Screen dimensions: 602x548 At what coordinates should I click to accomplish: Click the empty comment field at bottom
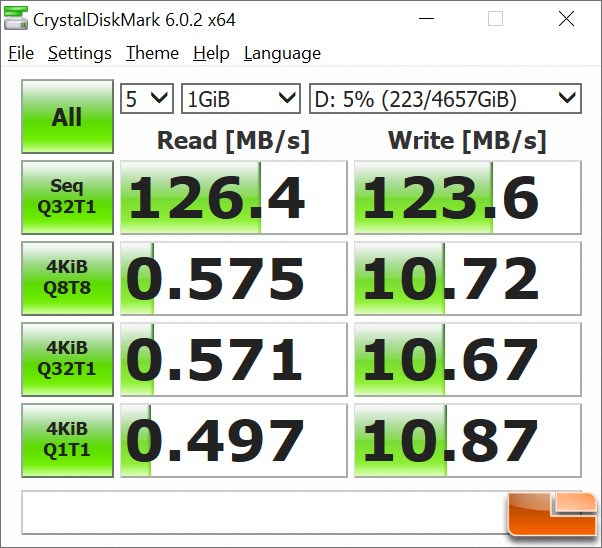[x=302, y=512]
